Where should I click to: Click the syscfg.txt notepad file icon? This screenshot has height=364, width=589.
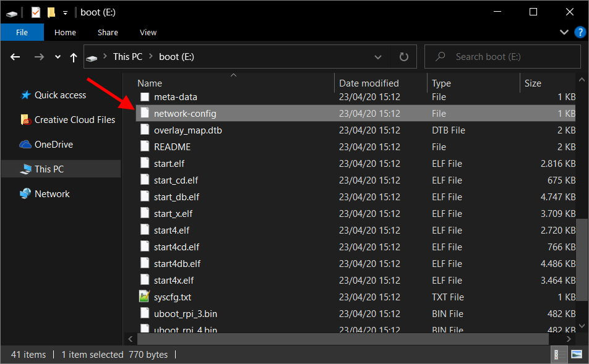[x=144, y=297]
